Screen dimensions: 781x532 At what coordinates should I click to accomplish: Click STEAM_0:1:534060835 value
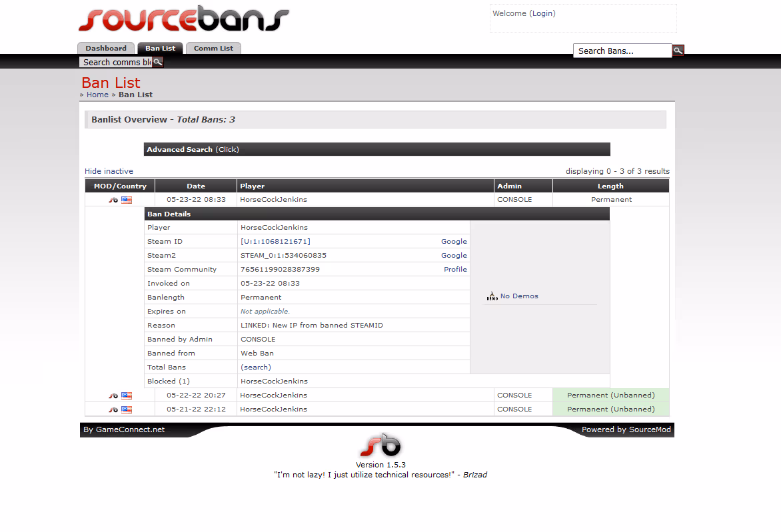(x=283, y=255)
